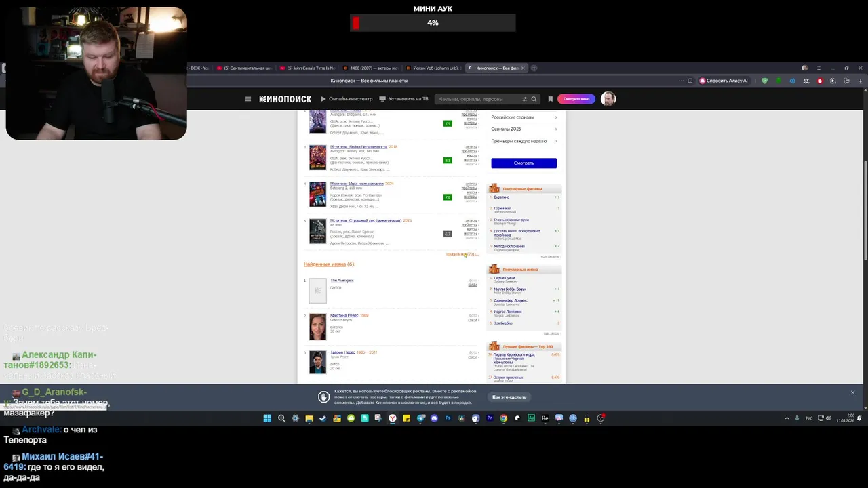
Task: Open Windows taskbar search
Action: (281, 418)
